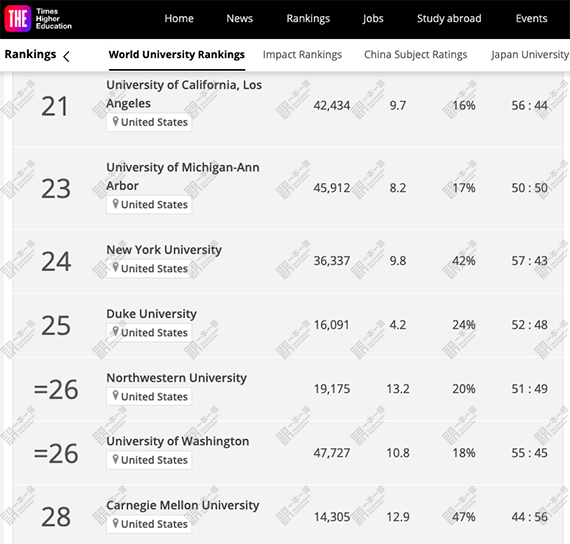Open the News menu item
Viewport: 570px width, 544px height.
coord(240,19)
